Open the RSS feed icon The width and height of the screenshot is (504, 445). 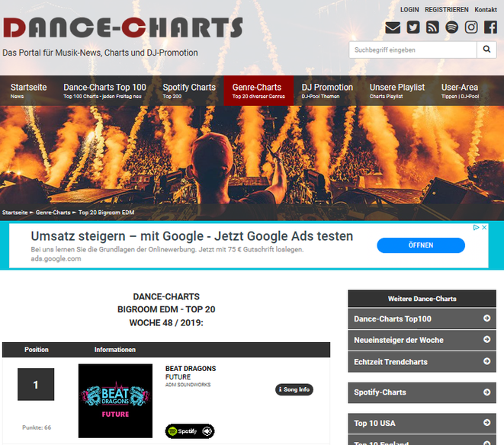432,27
